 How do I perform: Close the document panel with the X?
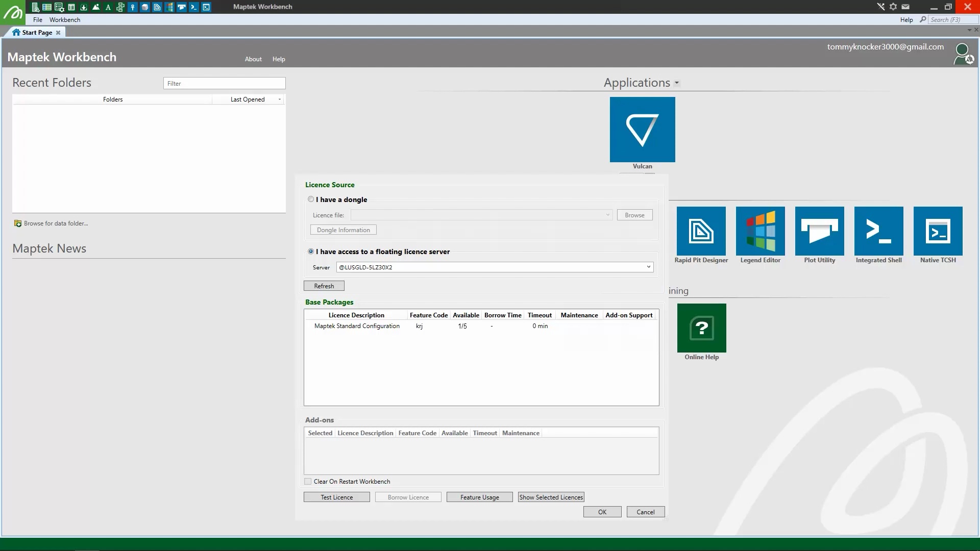click(976, 30)
